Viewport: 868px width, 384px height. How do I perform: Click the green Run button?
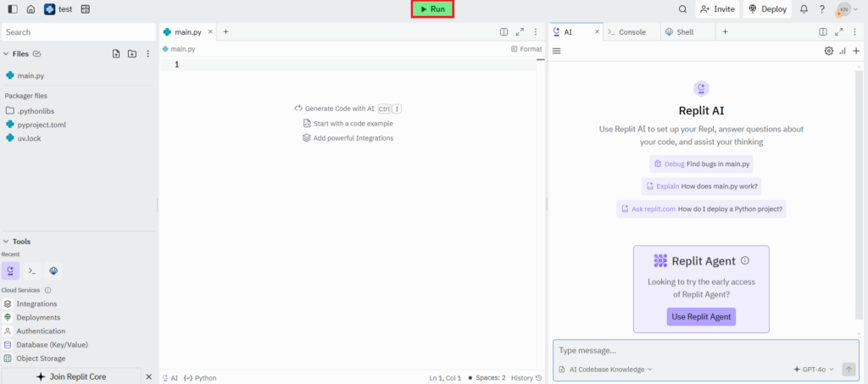pyautogui.click(x=432, y=9)
